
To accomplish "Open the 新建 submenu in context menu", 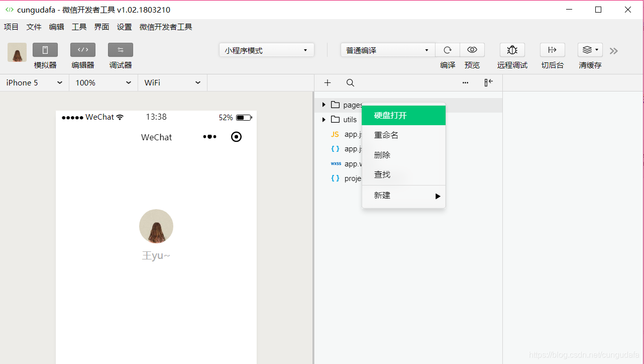I will 404,196.
